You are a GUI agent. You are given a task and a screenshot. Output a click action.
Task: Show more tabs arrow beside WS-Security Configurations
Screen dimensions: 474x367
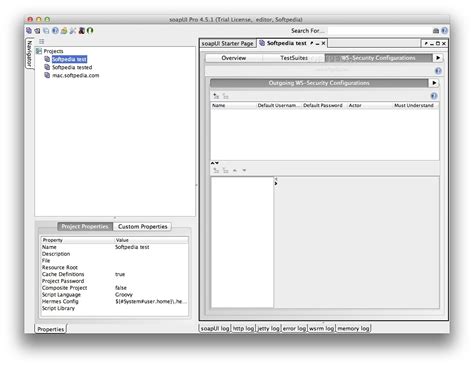438,58
